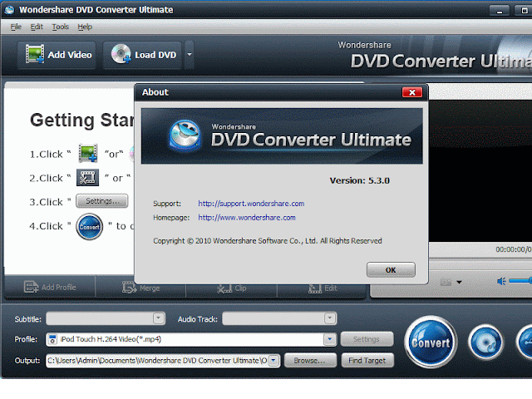Click OK in the About dialog

point(391,269)
